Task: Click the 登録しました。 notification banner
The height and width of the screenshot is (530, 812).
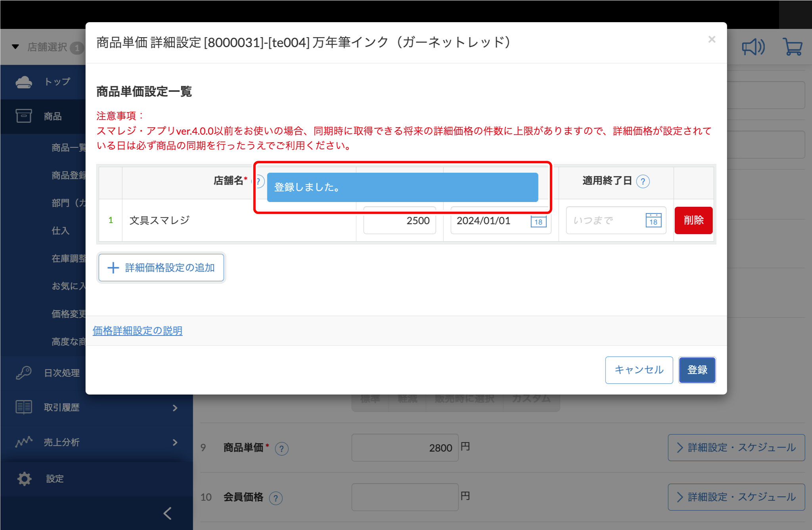Action: [x=402, y=187]
